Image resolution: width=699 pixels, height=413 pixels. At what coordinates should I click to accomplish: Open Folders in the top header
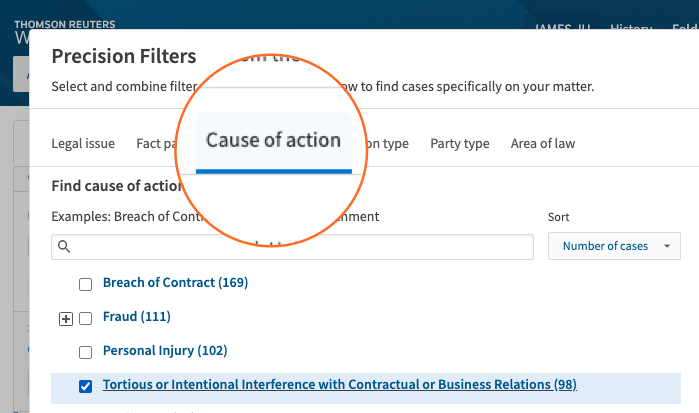(686, 28)
